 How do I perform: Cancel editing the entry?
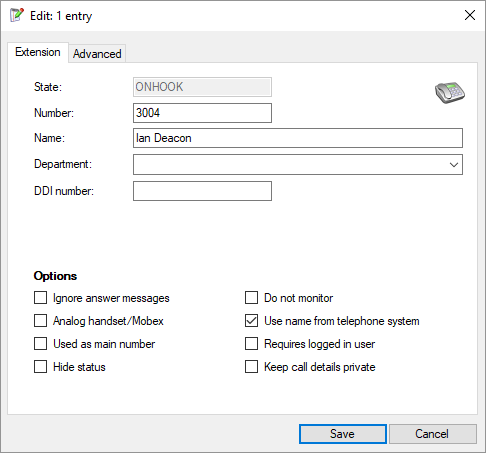432,434
